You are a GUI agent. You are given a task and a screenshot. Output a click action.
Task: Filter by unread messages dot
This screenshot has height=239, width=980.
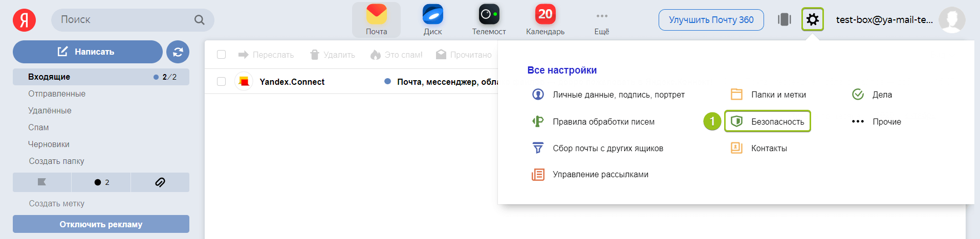click(101, 182)
